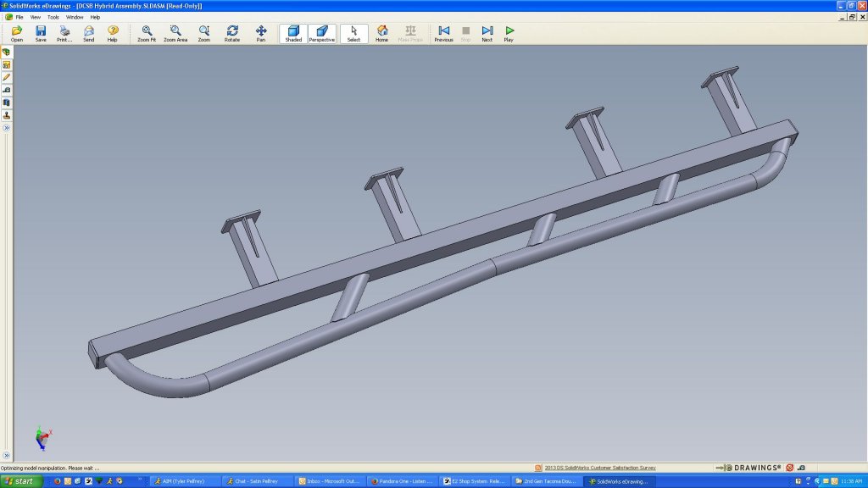
Task: Open the SolidWorks Customer Satisfaction Survey link
Action: [x=599, y=468]
